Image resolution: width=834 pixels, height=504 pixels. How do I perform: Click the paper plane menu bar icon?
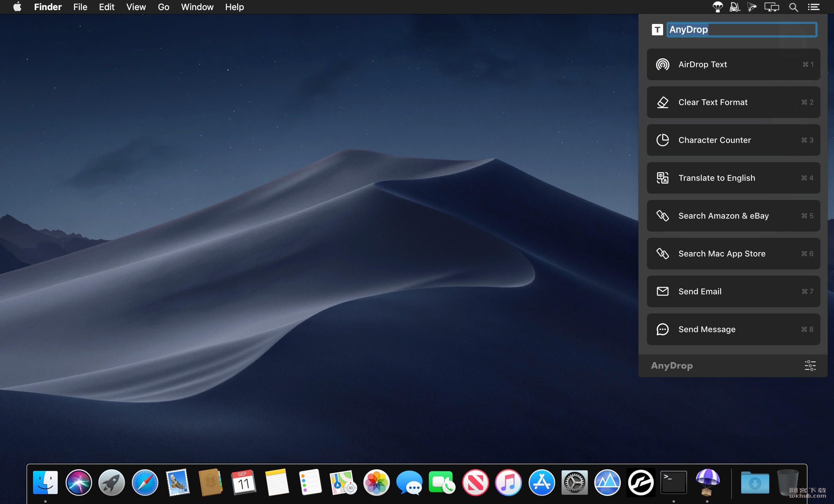752,7
